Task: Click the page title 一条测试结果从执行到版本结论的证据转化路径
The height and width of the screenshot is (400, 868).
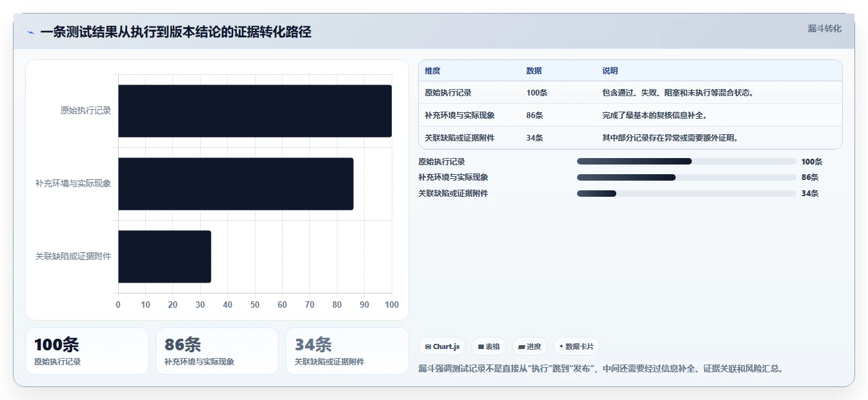Action: pos(176,32)
